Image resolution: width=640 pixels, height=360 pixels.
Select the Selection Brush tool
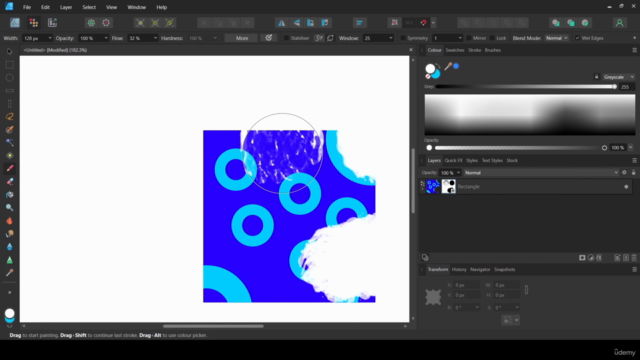[9, 129]
